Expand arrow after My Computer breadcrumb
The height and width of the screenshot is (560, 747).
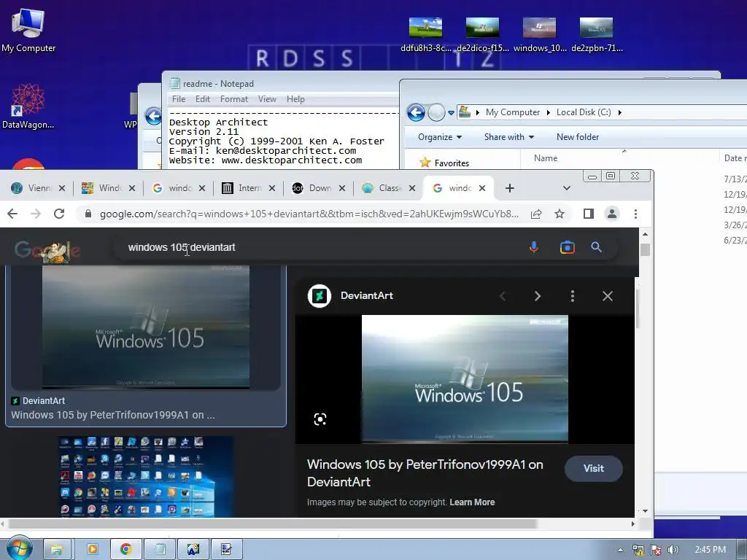548,112
